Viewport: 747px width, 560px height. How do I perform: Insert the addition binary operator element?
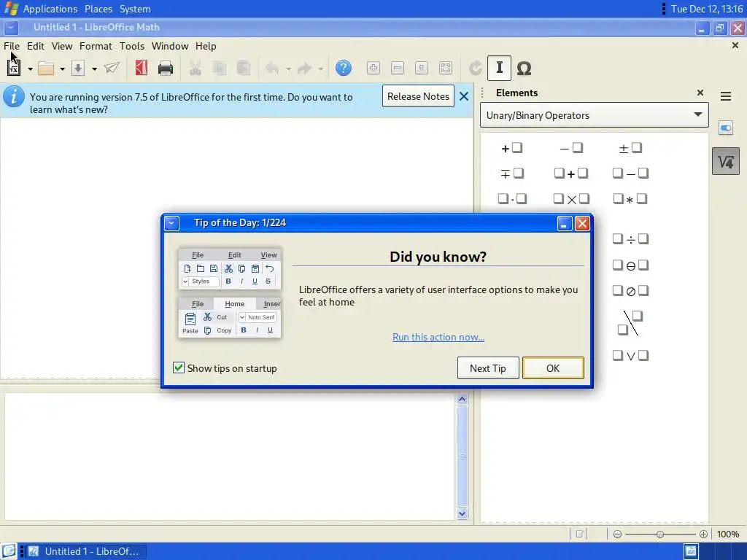[571, 174]
